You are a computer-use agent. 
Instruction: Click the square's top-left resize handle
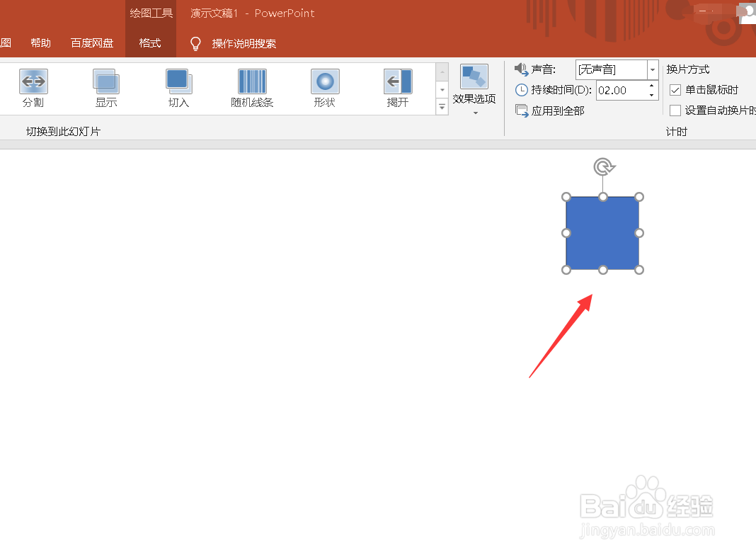tap(566, 197)
